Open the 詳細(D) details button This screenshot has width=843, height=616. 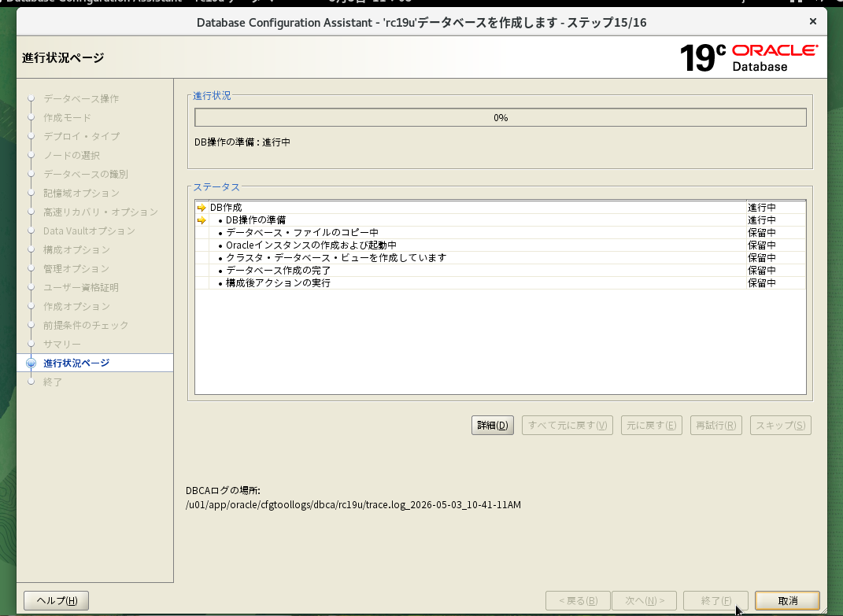coord(493,425)
